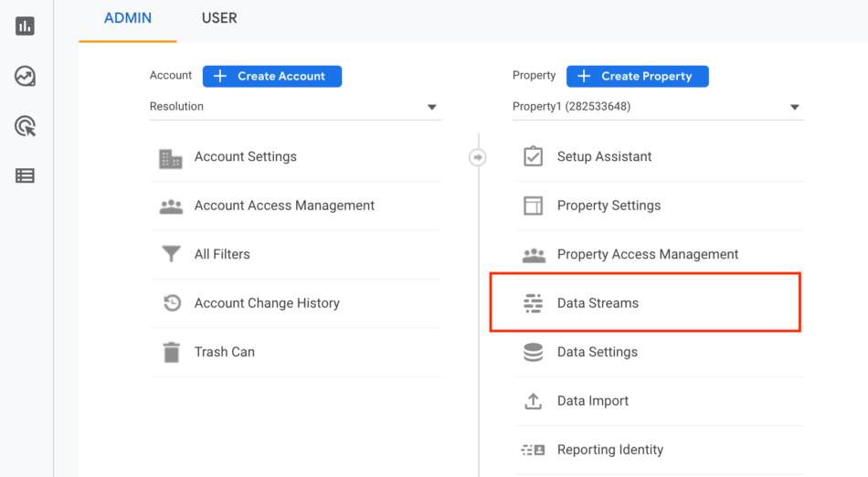
Task: Click the All Filters funnel icon
Action: [171, 254]
